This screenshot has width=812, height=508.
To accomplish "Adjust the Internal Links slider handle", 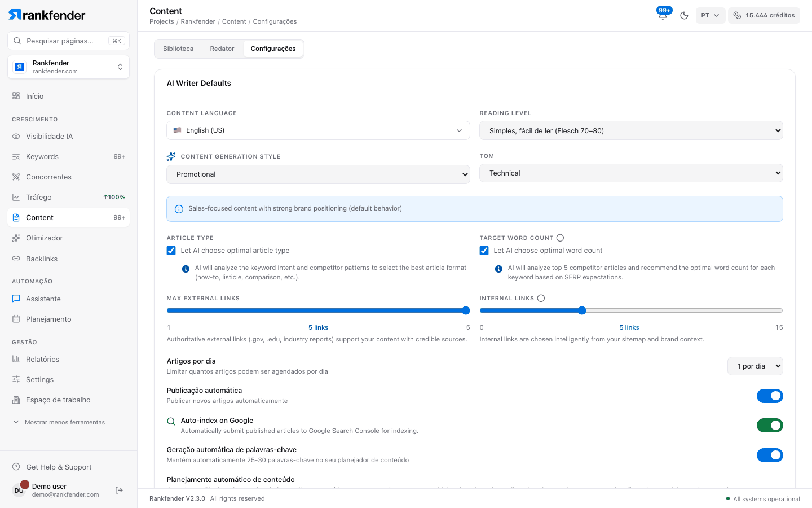I will (x=582, y=310).
